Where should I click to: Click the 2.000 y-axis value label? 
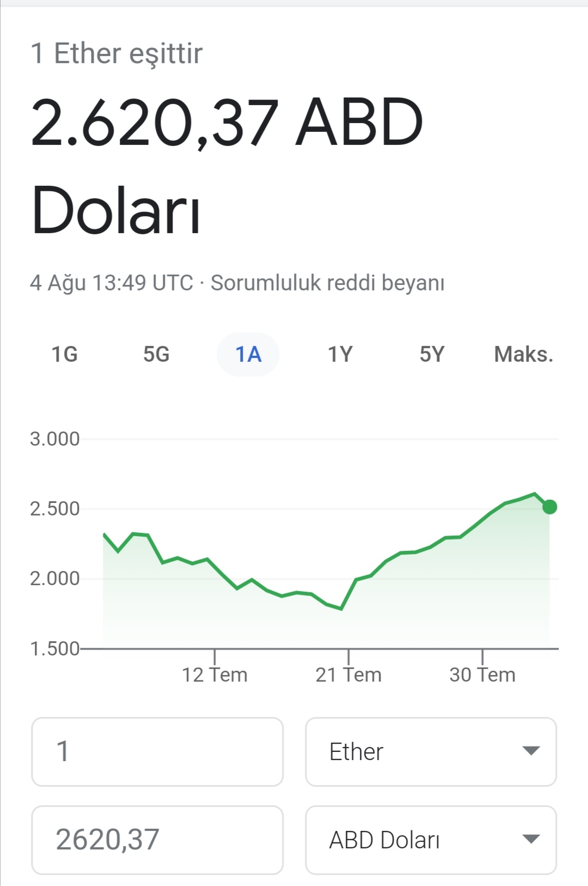pyautogui.click(x=54, y=578)
